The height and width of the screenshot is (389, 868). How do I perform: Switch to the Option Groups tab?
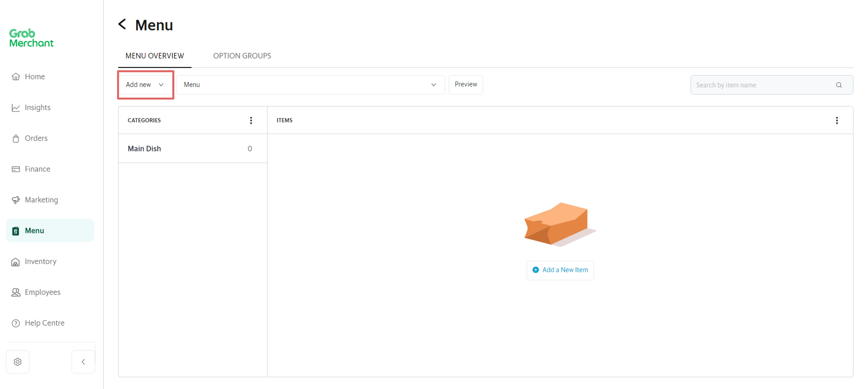click(x=242, y=55)
